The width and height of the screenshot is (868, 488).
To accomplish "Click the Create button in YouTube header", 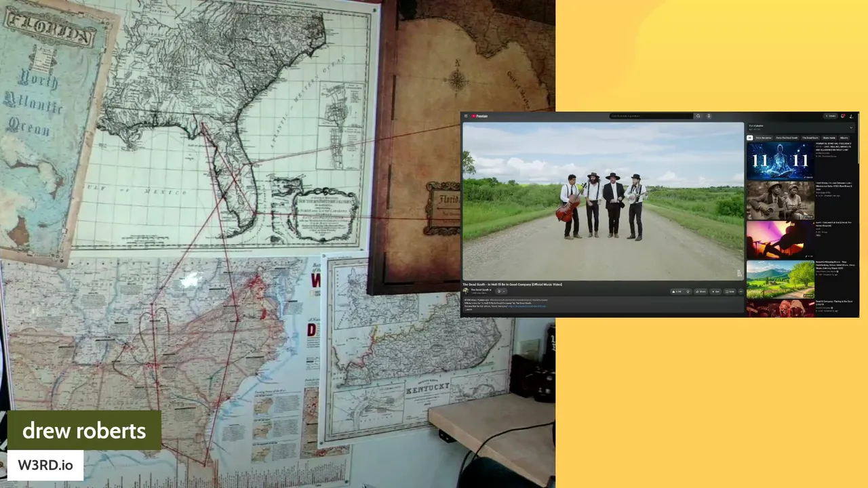I will pyautogui.click(x=831, y=116).
